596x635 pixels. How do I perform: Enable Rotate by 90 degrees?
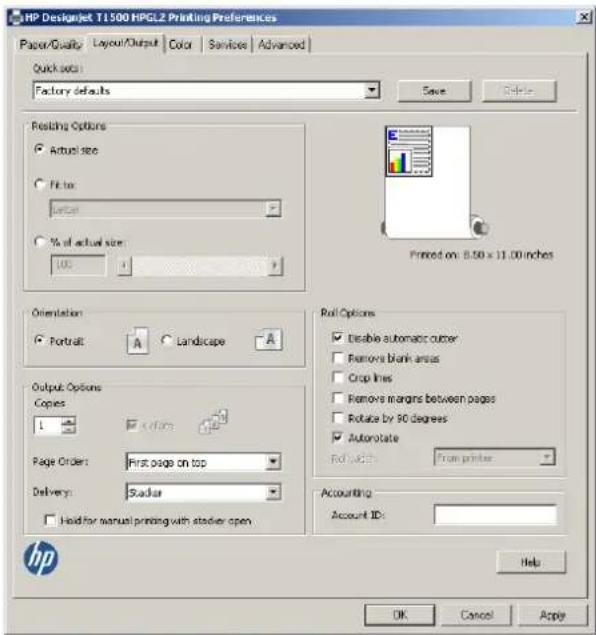[x=337, y=418]
